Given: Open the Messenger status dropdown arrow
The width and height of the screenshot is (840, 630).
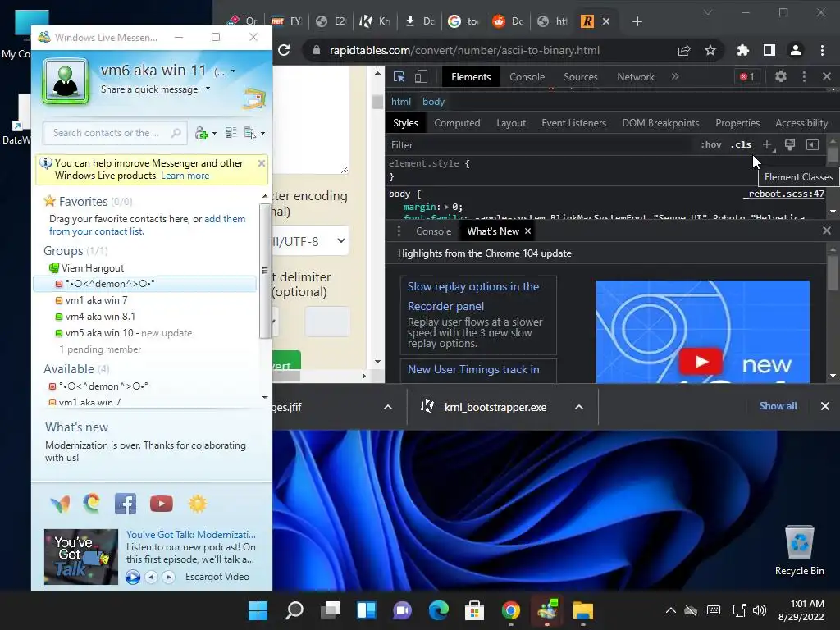Looking at the screenshot, I should 234,71.
